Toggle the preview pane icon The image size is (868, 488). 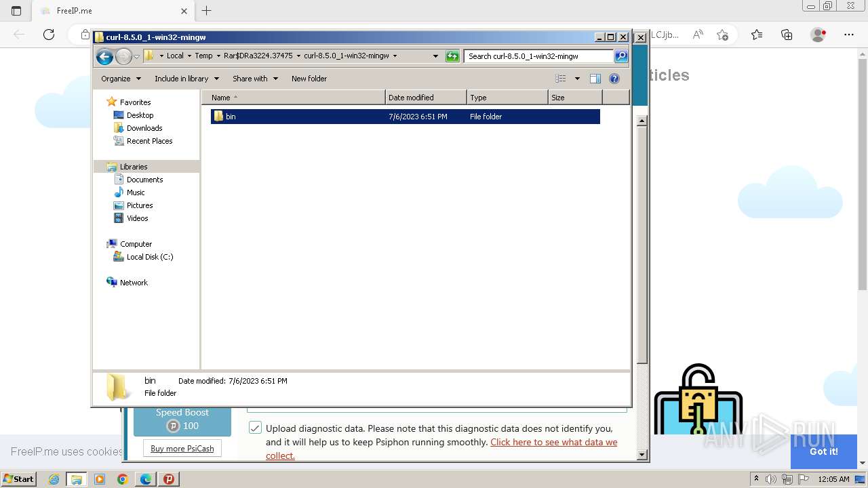click(x=595, y=79)
